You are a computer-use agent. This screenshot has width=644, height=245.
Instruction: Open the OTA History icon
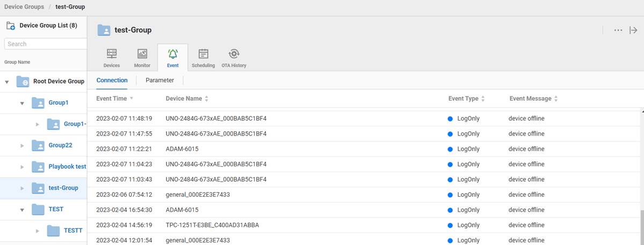click(234, 54)
